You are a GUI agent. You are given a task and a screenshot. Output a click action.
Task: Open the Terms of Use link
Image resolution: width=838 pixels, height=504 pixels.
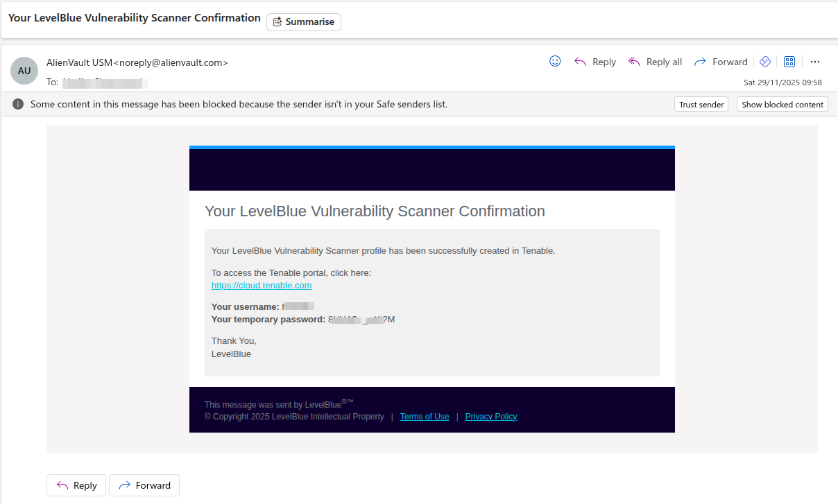tap(425, 417)
